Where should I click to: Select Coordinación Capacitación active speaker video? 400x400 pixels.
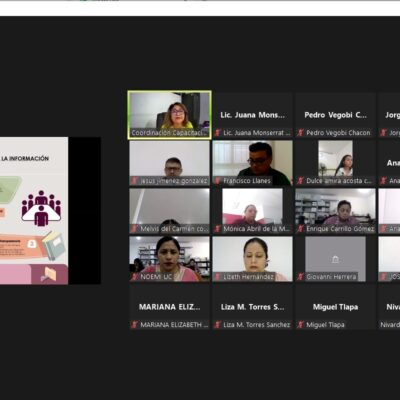[170, 115]
